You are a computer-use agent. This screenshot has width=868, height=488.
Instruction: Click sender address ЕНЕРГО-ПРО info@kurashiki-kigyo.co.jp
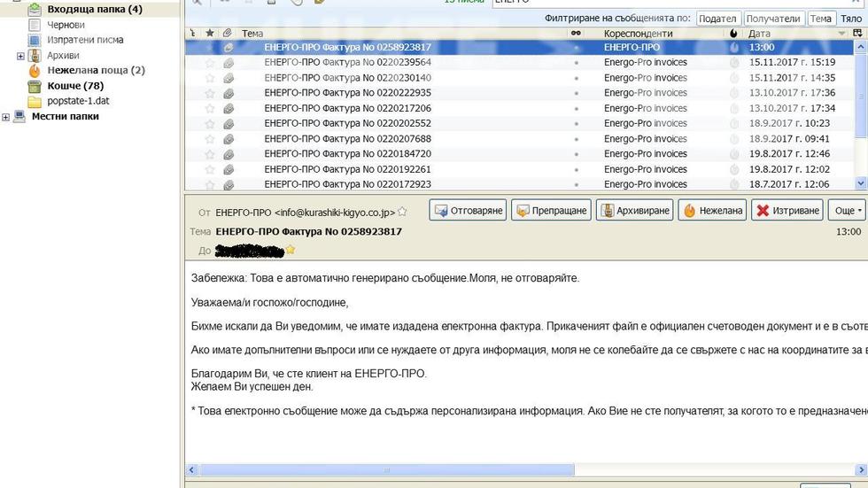pos(305,213)
